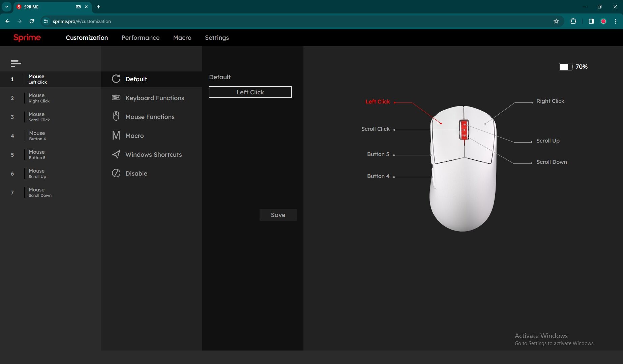
Task: Select Mouse Button 4 key 4
Action: (51, 136)
